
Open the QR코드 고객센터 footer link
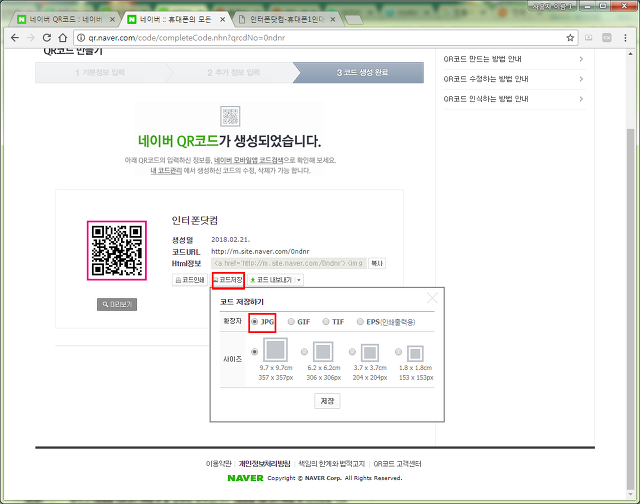(397, 464)
